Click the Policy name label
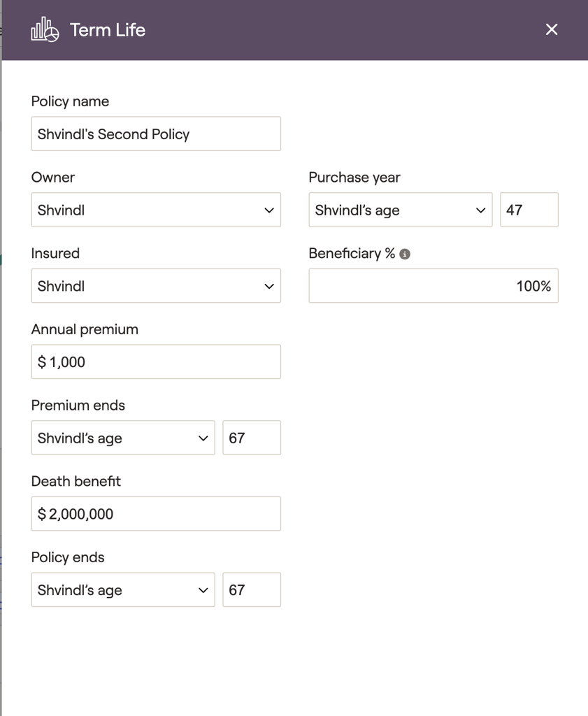The width and height of the screenshot is (588, 716). pyautogui.click(x=70, y=101)
